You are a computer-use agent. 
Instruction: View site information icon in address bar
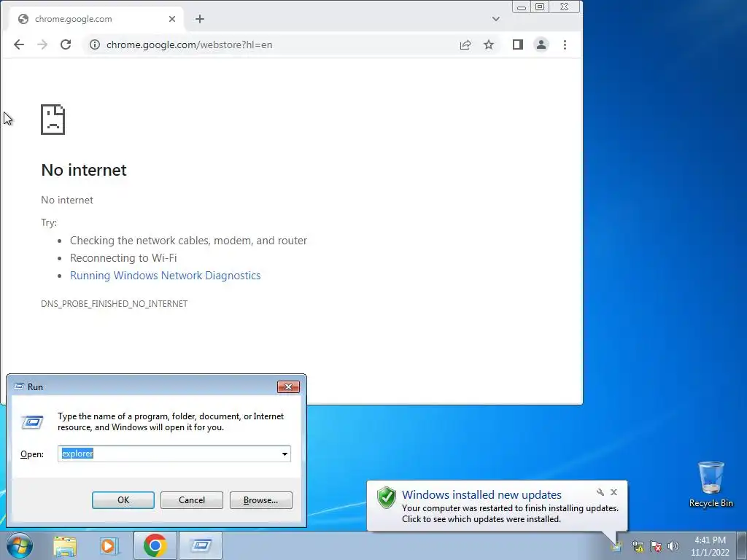pos(95,44)
